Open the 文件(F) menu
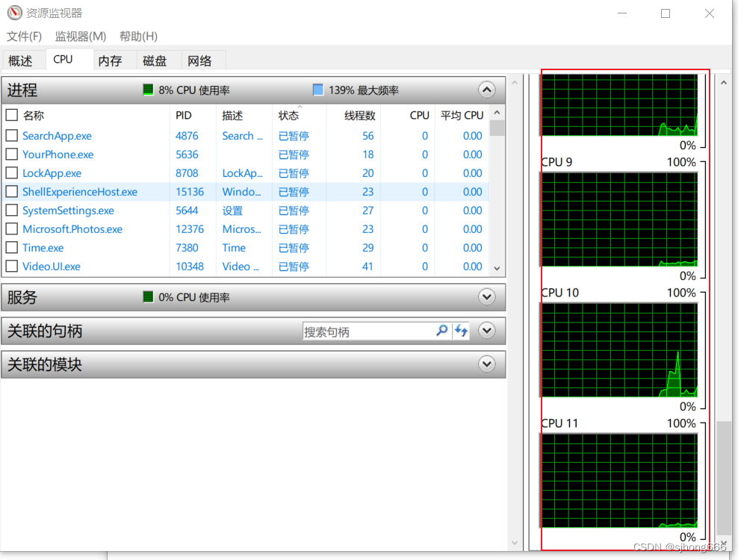The width and height of the screenshot is (738, 560). click(24, 37)
